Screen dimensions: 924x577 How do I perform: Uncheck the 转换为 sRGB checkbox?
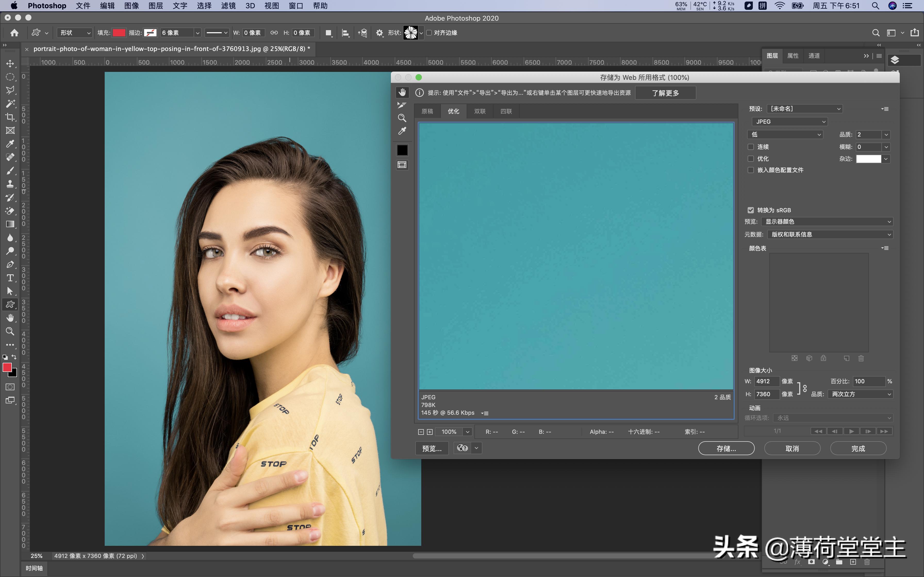[751, 210]
